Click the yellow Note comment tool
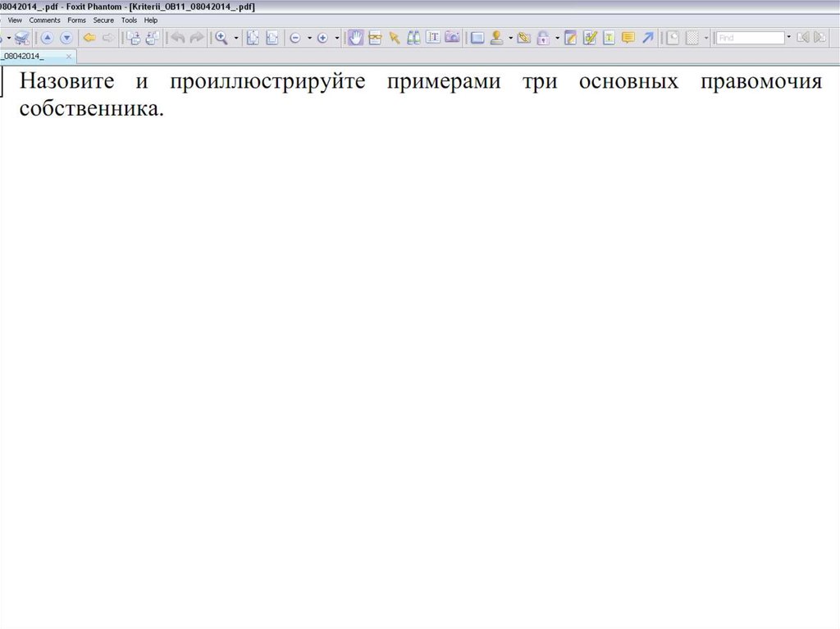840x629 pixels. 628,38
